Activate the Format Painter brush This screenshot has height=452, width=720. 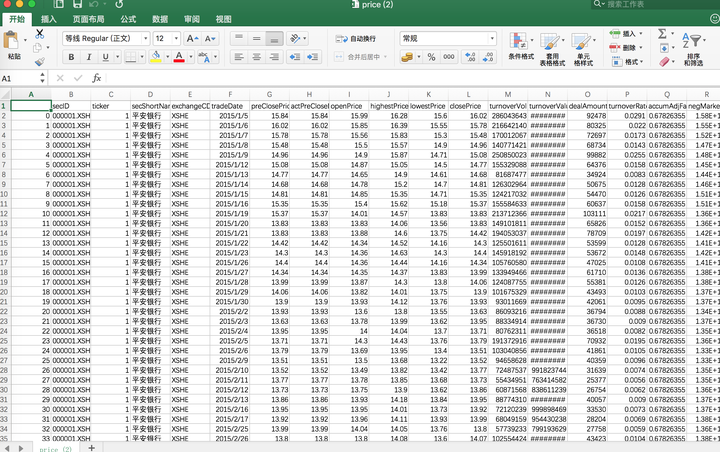click(39, 61)
